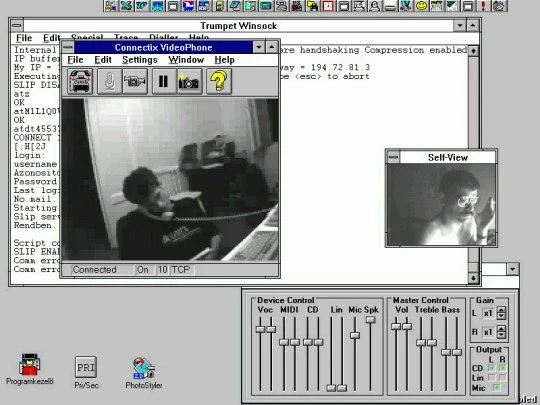Screen dimensions: 540x405
Task: Click the "Connected" status bar entry
Action: (x=103, y=270)
